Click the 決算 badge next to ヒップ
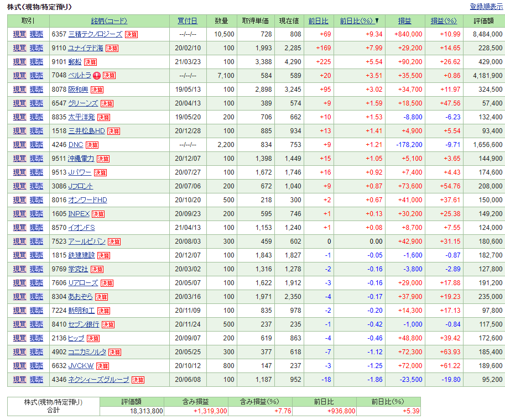The height and width of the screenshot is (420, 505). tap(93, 339)
